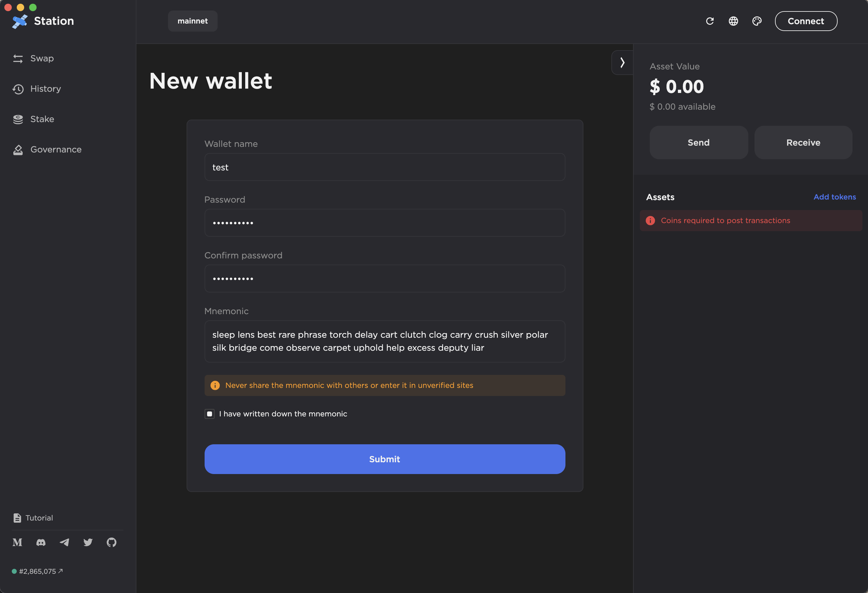
Task: Click the refresh icon in the header
Action: coord(710,21)
